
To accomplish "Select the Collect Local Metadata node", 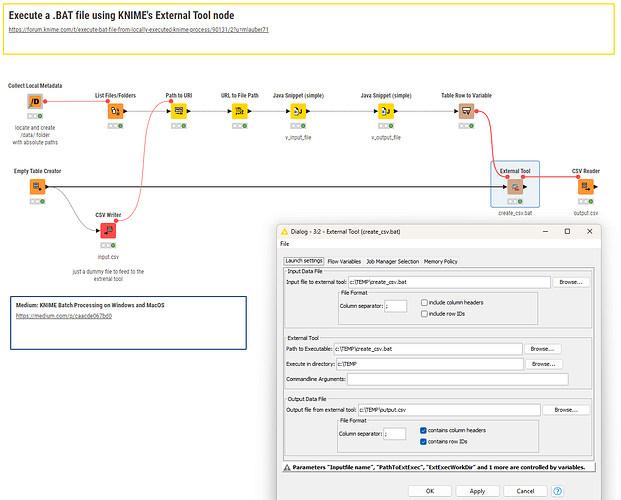I will (x=34, y=102).
